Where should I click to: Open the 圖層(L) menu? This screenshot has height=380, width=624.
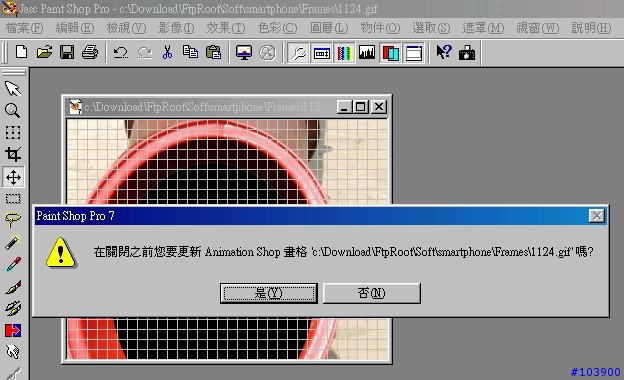329,28
